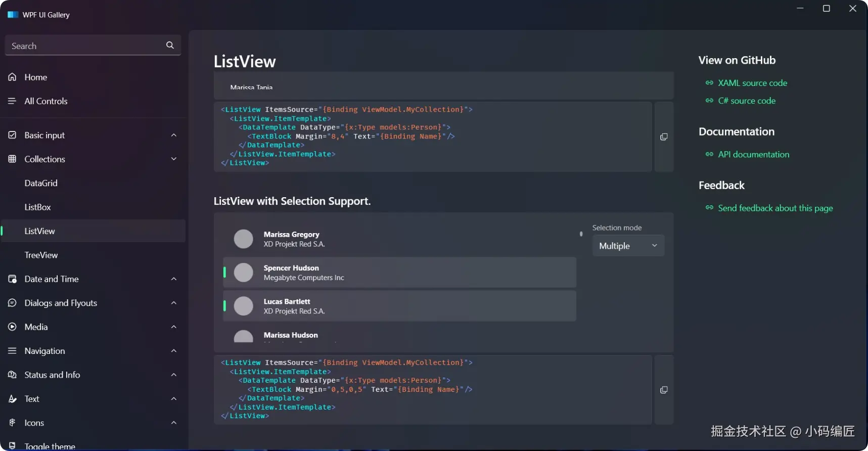Click the ListView scrollbar thumb
Screen dimensions: 868x451
click(x=581, y=234)
